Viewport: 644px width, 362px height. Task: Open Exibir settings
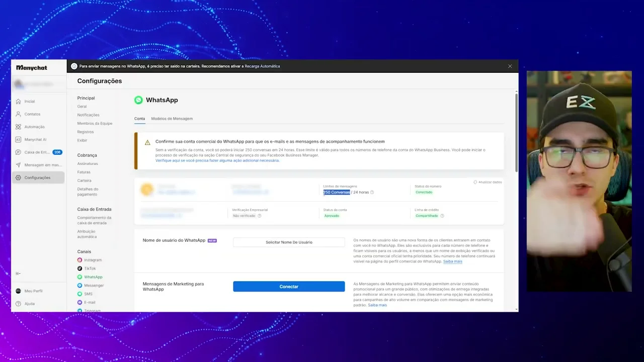pos(82,140)
